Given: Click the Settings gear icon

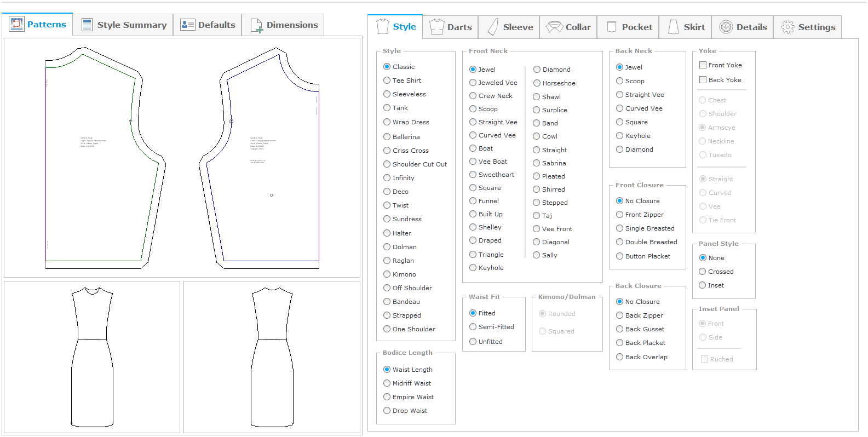Looking at the screenshot, I should tap(787, 27).
